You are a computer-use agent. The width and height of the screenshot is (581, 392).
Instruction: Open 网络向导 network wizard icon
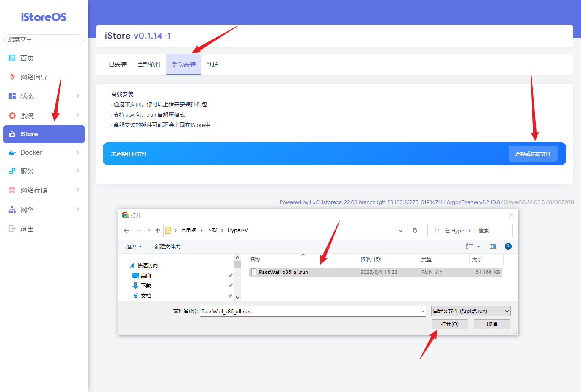tap(12, 77)
